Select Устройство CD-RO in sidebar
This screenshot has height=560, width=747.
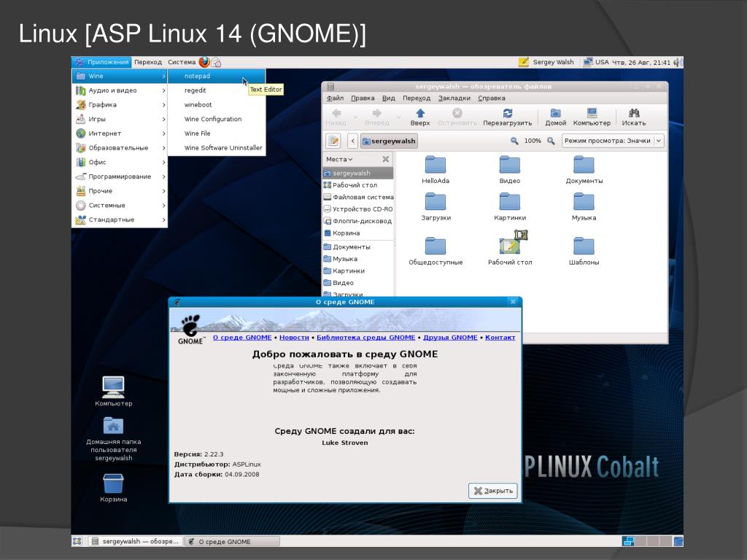[358, 209]
